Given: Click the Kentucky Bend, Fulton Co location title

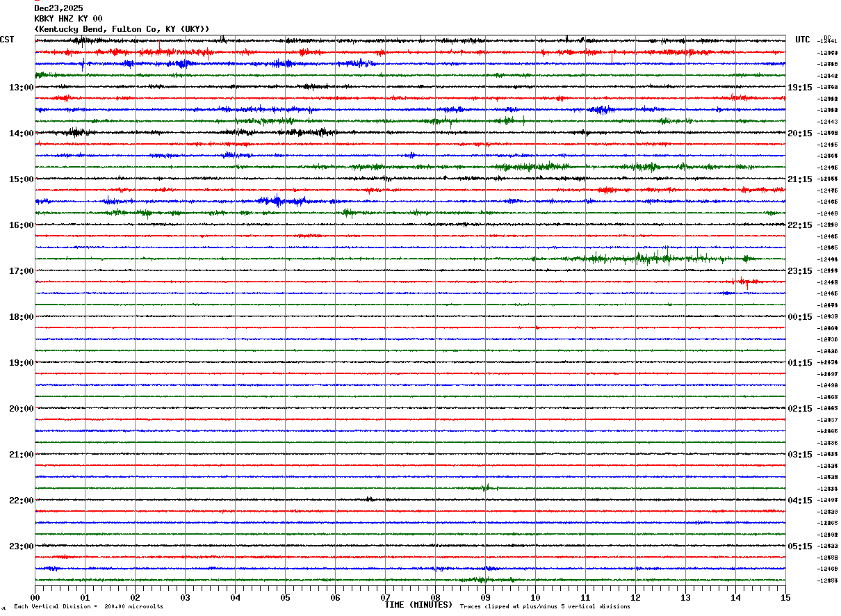Looking at the screenshot, I should (x=122, y=29).
